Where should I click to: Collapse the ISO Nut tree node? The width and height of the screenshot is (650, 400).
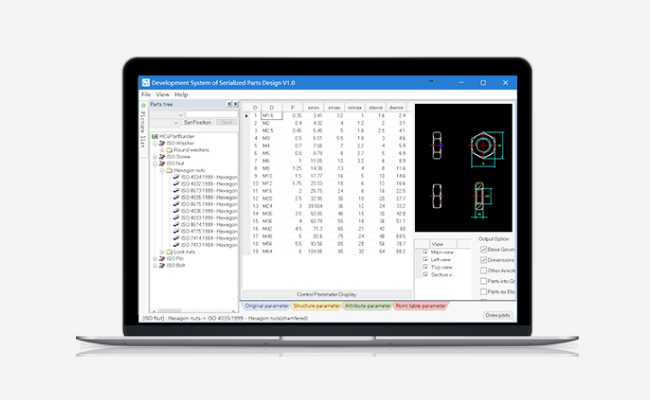(153, 164)
